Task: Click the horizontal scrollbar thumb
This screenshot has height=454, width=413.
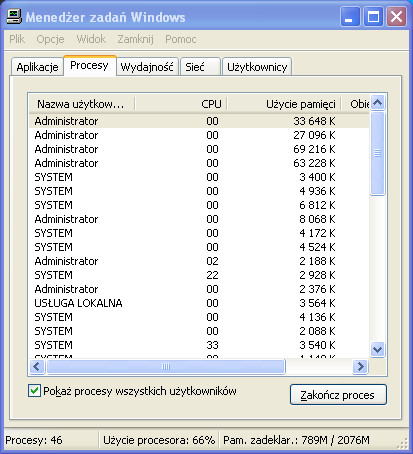Action: [x=166, y=367]
